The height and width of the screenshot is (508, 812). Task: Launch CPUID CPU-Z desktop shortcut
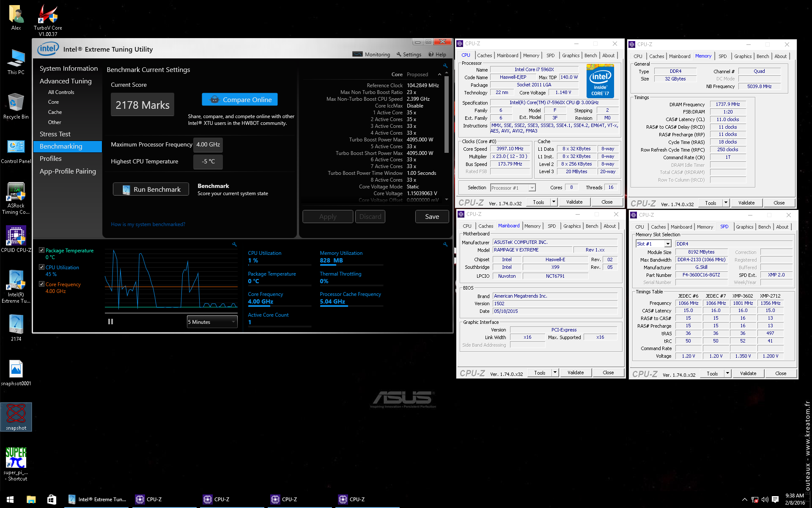(16, 239)
